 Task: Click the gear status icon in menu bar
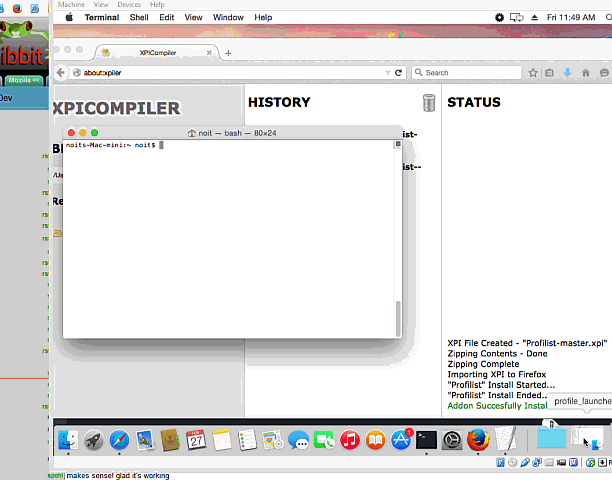499,18
